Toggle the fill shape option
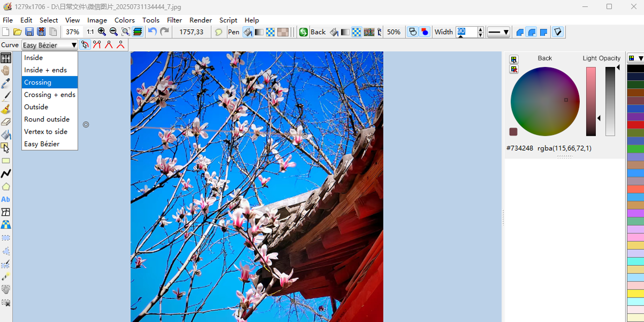The width and height of the screenshot is (644, 322). pyautogui.click(x=425, y=32)
